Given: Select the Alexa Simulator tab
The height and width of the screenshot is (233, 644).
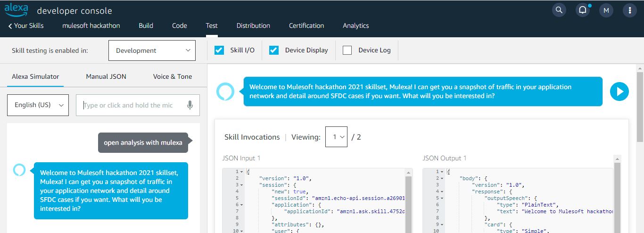Looking at the screenshot, I should click(35, 76).
